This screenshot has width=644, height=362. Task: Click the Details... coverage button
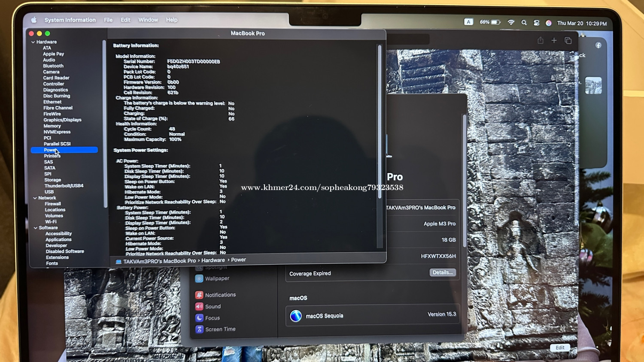point(443,272)
